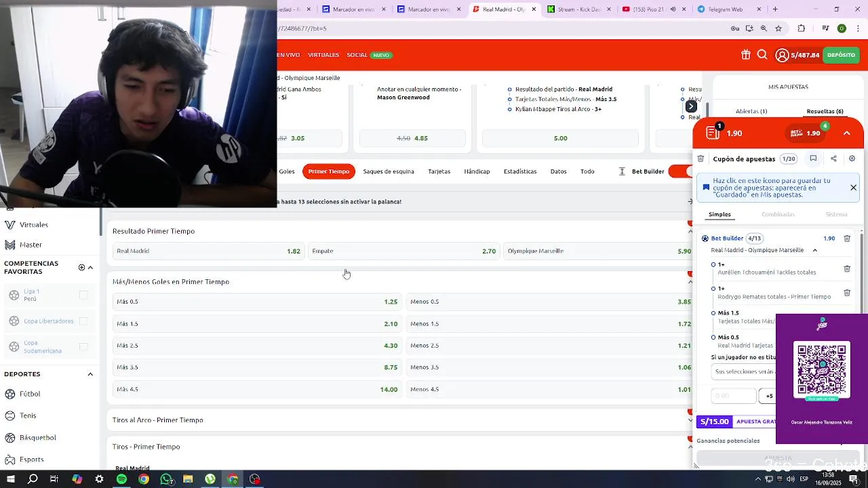The image size is (868, 488).
Task: Bet on Empate first half at 2.70
Action: (404, 251)
